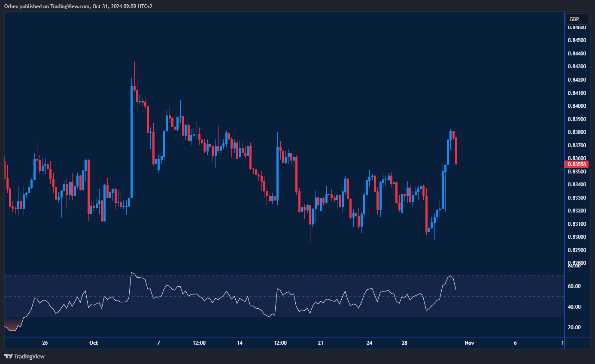Click the '26' date on time axis
The image size is (595, 364).
[45, 343]
